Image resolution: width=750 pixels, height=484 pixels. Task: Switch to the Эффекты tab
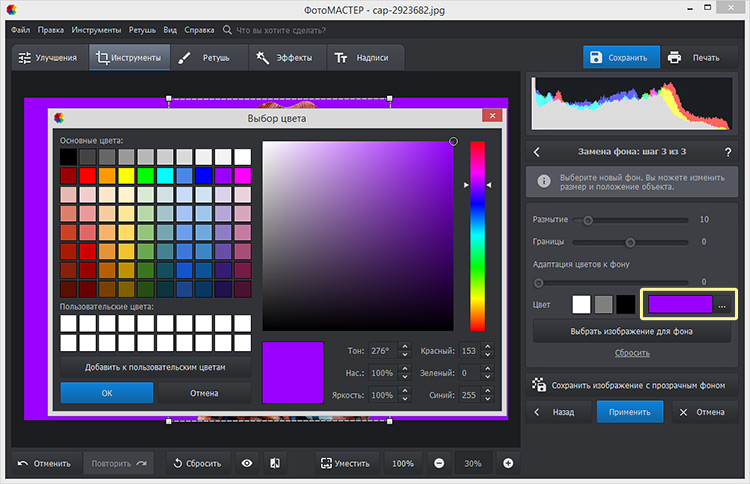[x=291, y=58]
